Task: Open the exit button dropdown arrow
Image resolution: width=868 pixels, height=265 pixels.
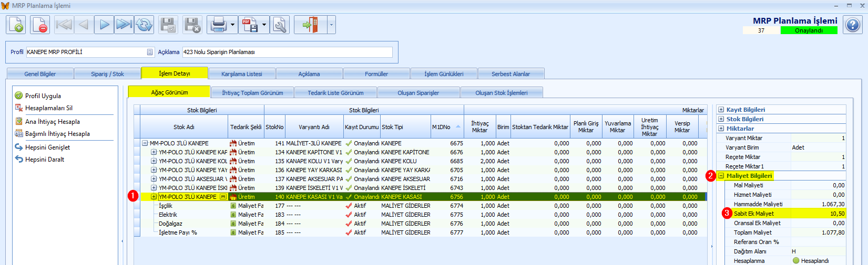Action: (x=331, y=25)
